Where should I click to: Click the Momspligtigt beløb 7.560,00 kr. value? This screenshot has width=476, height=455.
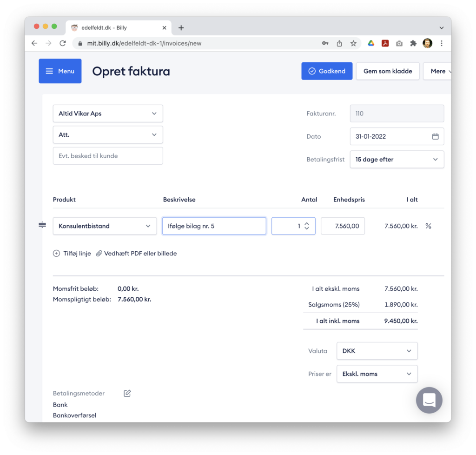[134, 300]
